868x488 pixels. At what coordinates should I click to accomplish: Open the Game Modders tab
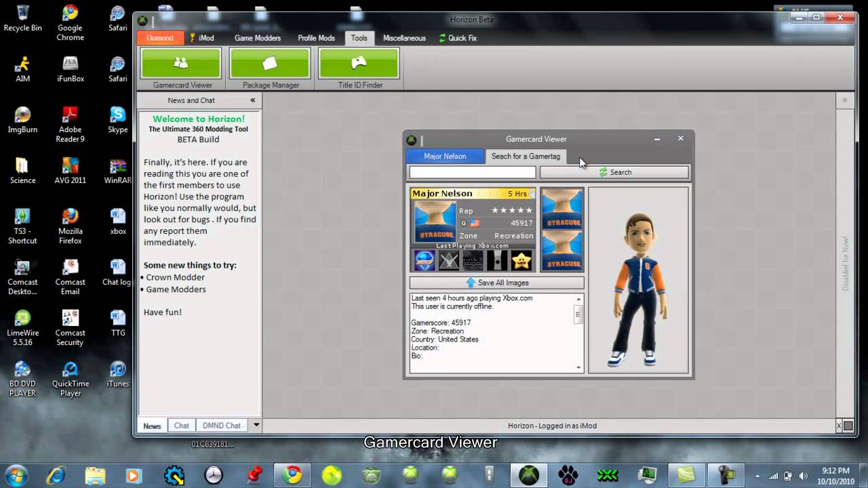(x=257, y=38)
